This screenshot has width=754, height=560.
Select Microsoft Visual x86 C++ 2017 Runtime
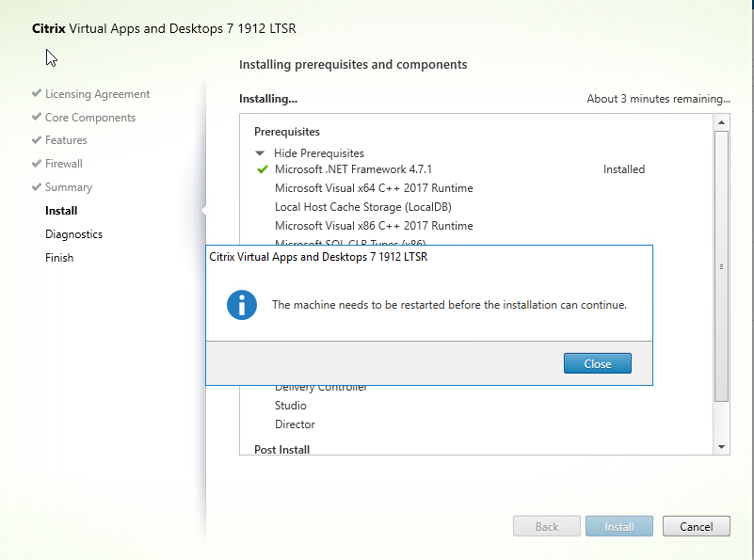tap(374, 226)
